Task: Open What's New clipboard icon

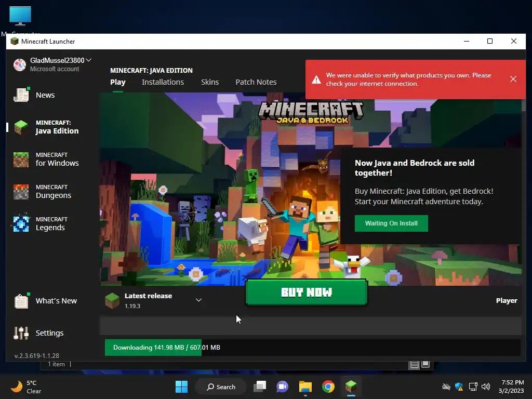Action: (x=21, y=301)
